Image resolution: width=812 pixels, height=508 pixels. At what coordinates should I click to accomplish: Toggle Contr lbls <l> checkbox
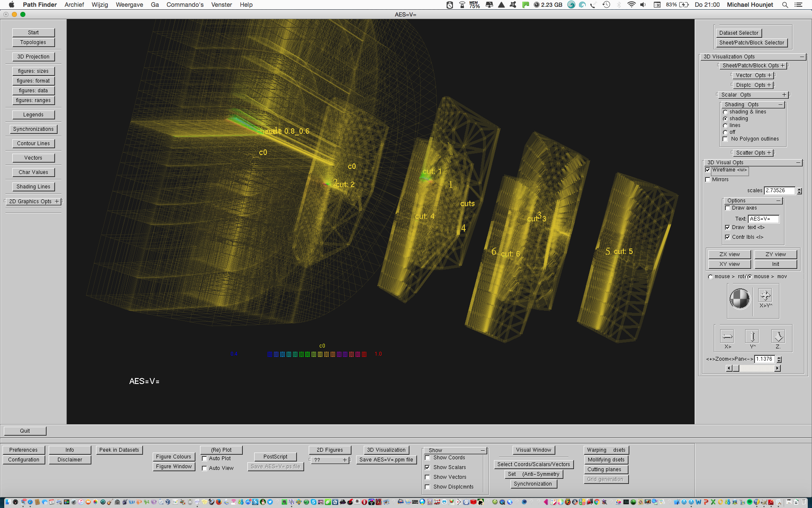click(x=727, y=237)
